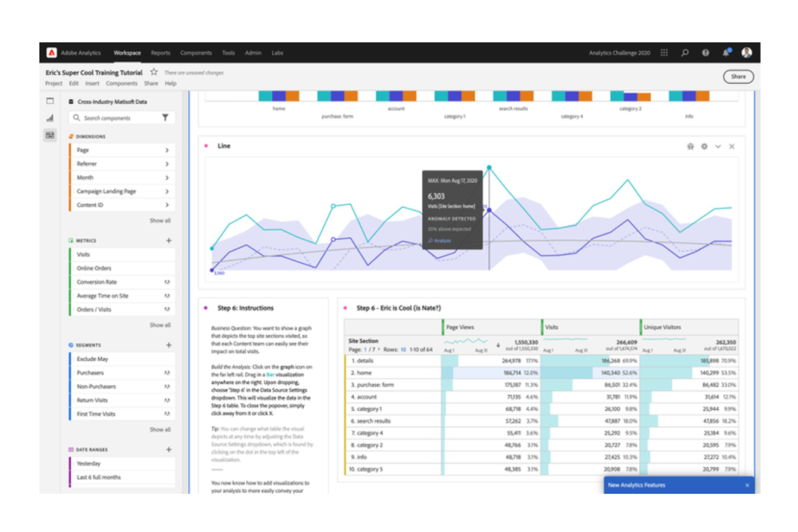Click the Adobe icon beside Conversion Rate
Image resolution: width=798 pixels, height=532 pixels.
pyautogui.click(x=167, y=282)
